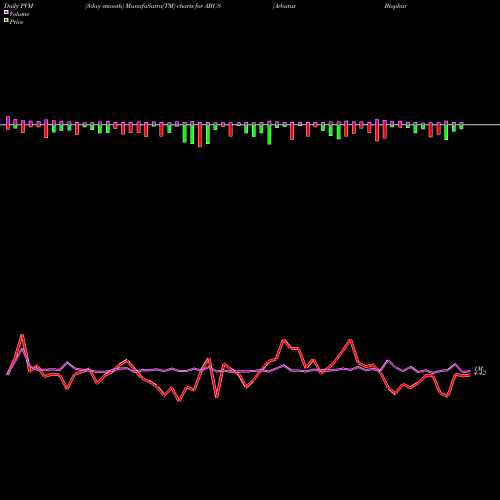
Task: Click the 'Arbutus' company name text
Action: 284,6
